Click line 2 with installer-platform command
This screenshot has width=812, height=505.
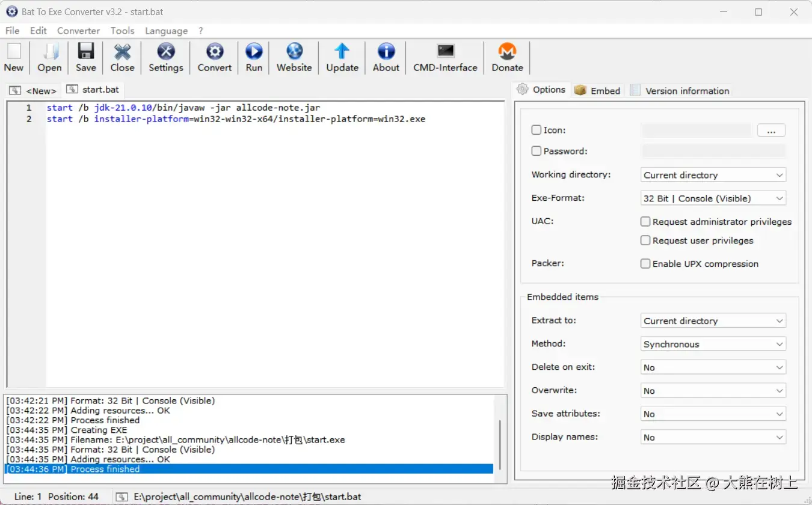point(236,119)
